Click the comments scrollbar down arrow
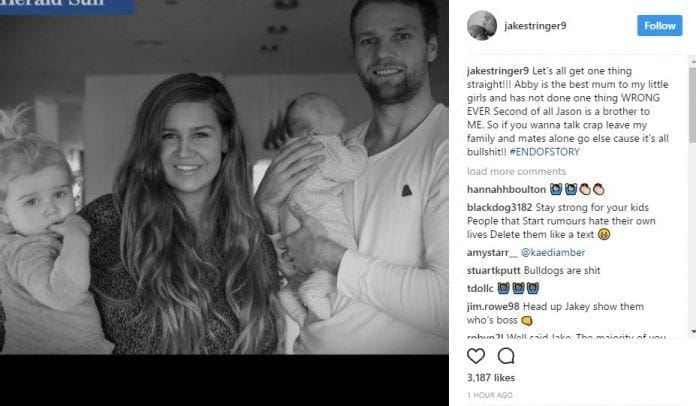 tap(692, 332)
